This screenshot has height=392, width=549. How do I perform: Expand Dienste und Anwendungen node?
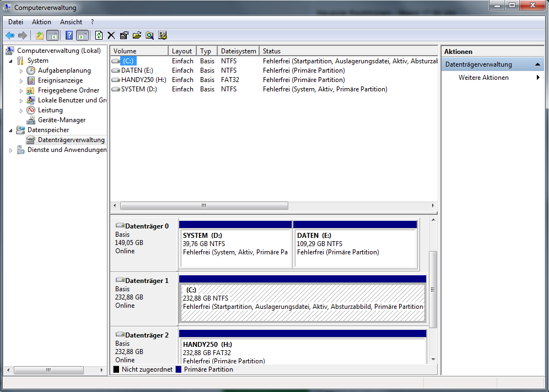point(10,150)
